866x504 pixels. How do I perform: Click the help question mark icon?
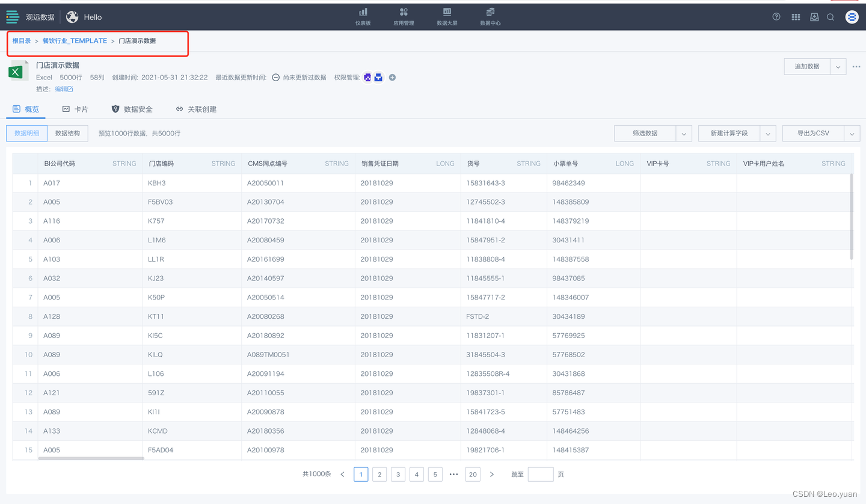(776, 17)
